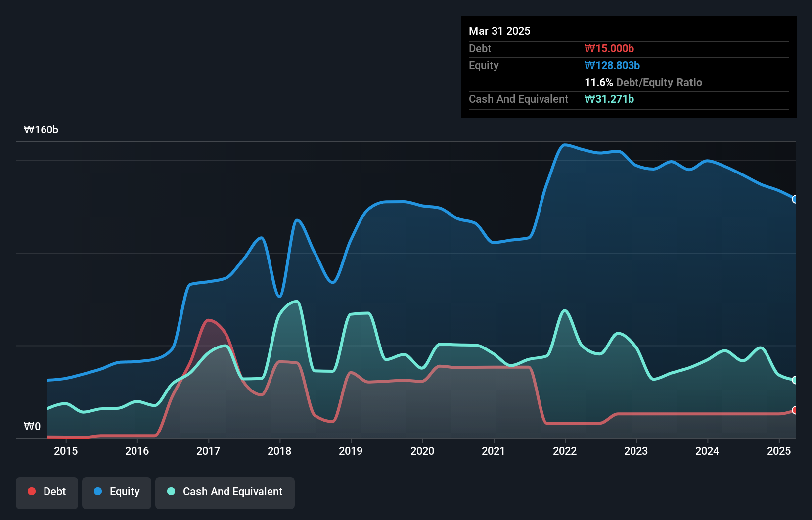The image size is (812, 520).
Task: Toggle the Equity series legend button
Action: (x=117, y=492)
